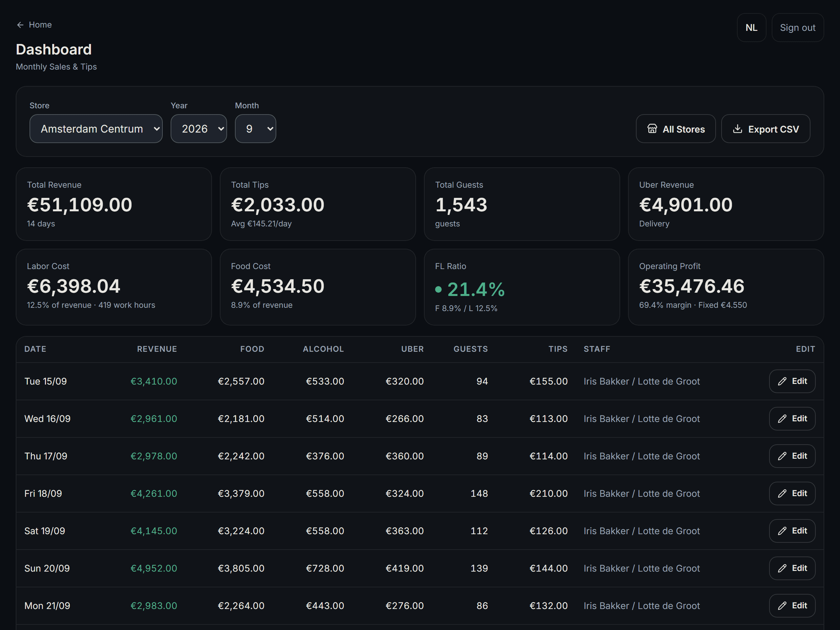Click the pencil icon for Tue 15/09 row
The width and height of the screenshot is (840, 630).
click(x=782, y=381)
